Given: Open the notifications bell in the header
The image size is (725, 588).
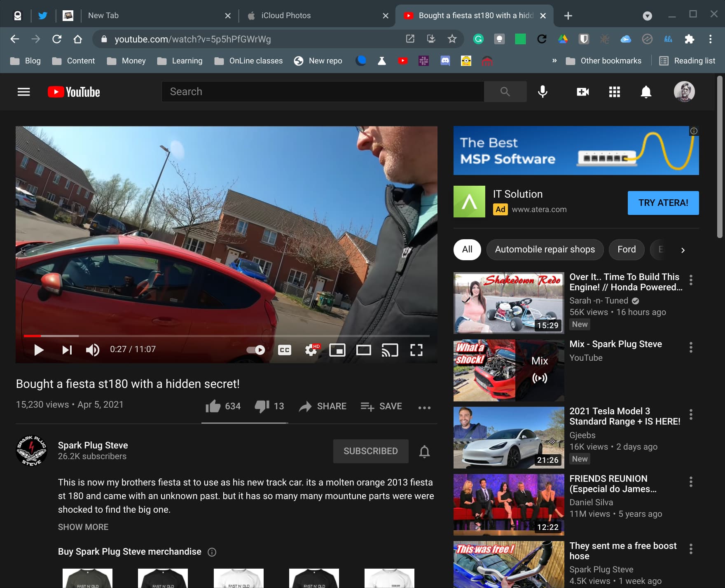Looking at the screenshot, I should (x=646, y=92).
